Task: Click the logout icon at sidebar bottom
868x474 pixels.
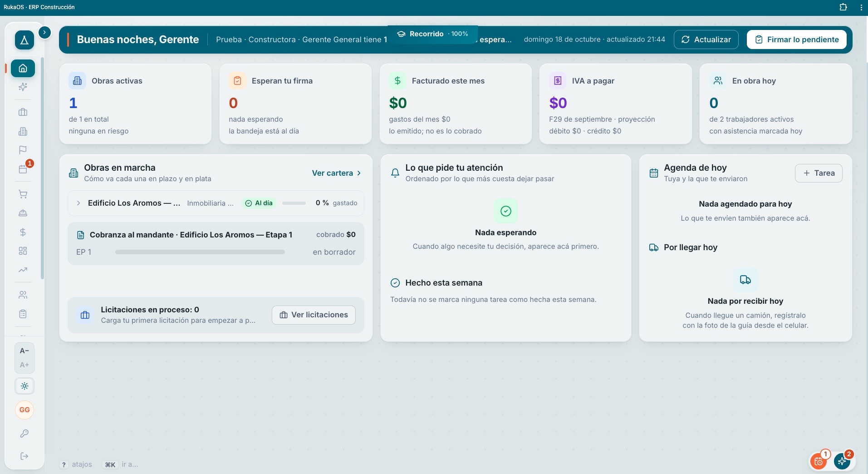Action: tap(25, 456)
